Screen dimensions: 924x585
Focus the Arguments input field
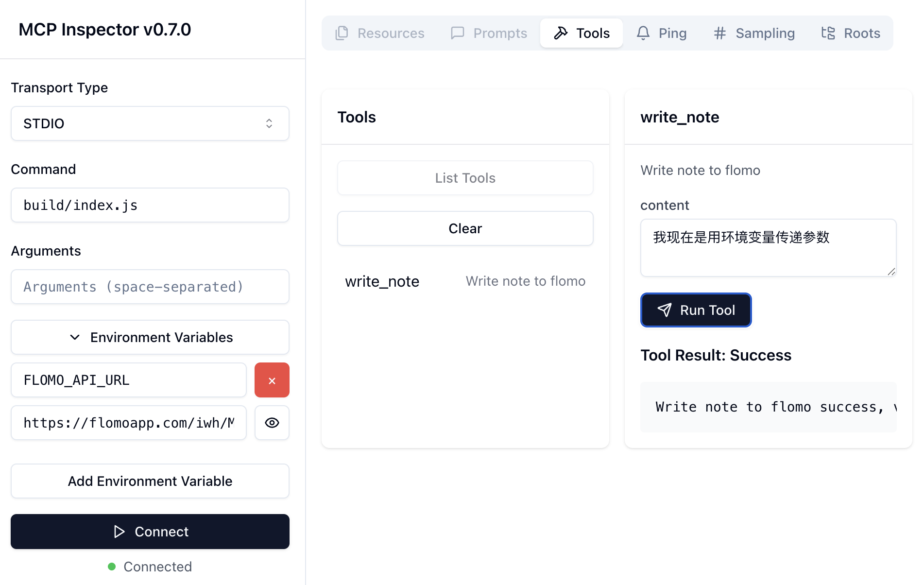[x=150, y=287]
